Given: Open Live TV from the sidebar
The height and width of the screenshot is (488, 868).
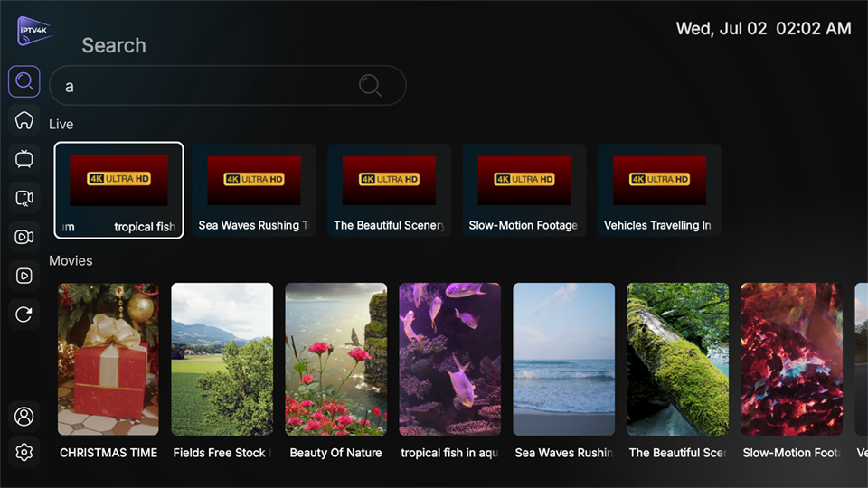Looking at the screenshot, I should pos(24,159).
